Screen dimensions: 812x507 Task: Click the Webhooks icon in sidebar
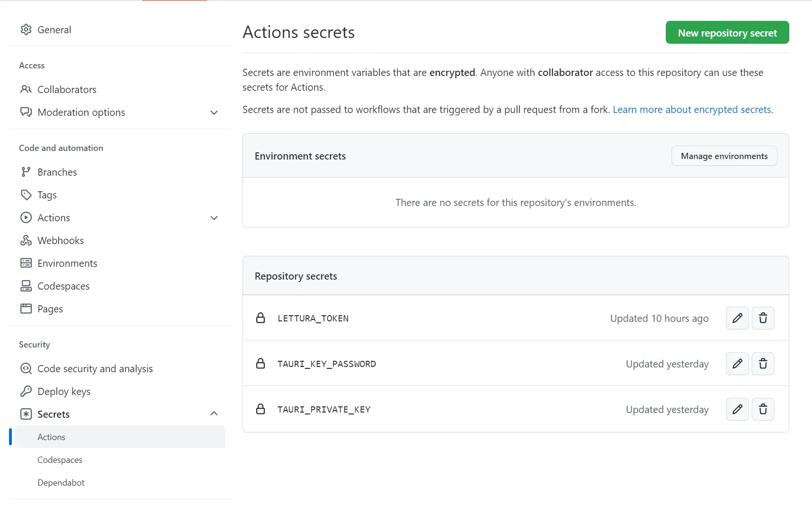[26, 241]
